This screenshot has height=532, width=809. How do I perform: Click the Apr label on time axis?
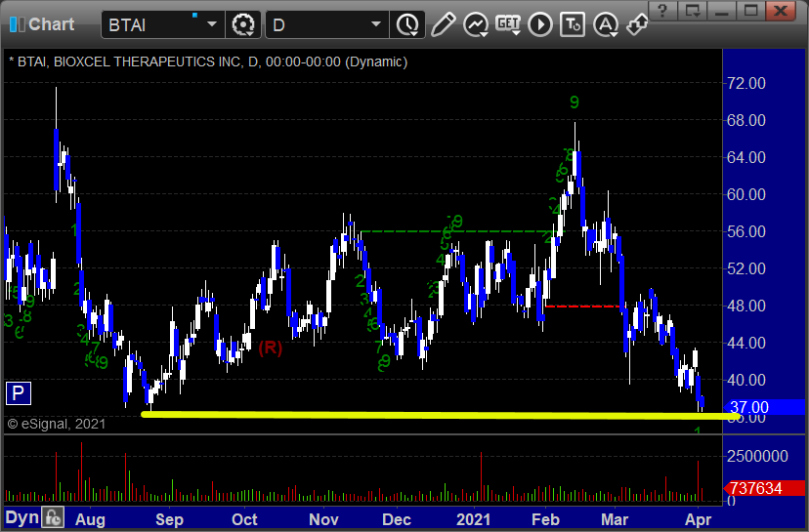[698, 519]
